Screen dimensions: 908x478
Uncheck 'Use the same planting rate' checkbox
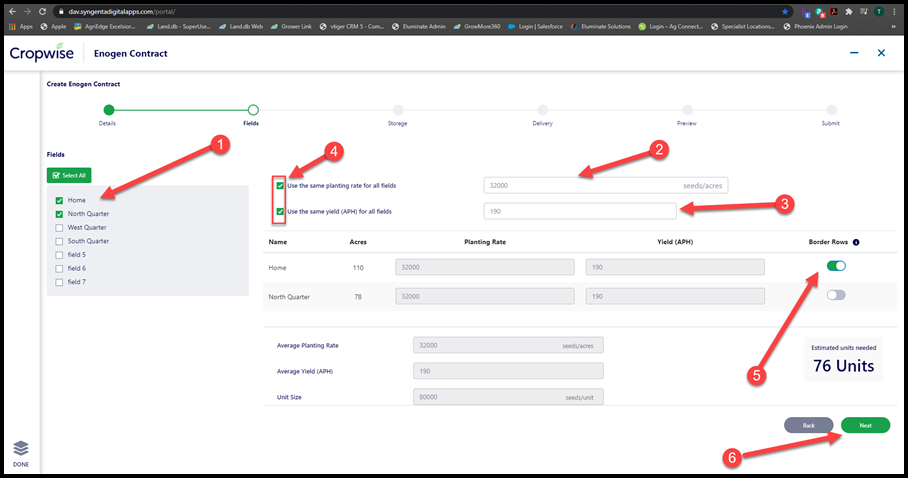pos(280,186)
